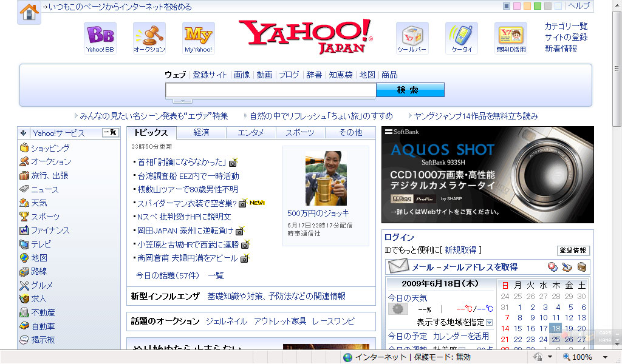Open the 基礎知識や対策、予防法などの関連情報 link
Viewport: 622px width, 364px height.
click(276, 296)
